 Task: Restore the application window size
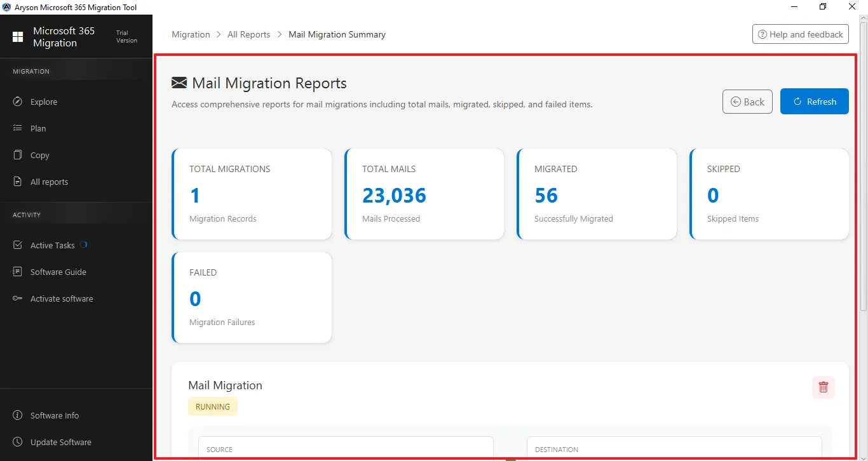tap(823, 7)
